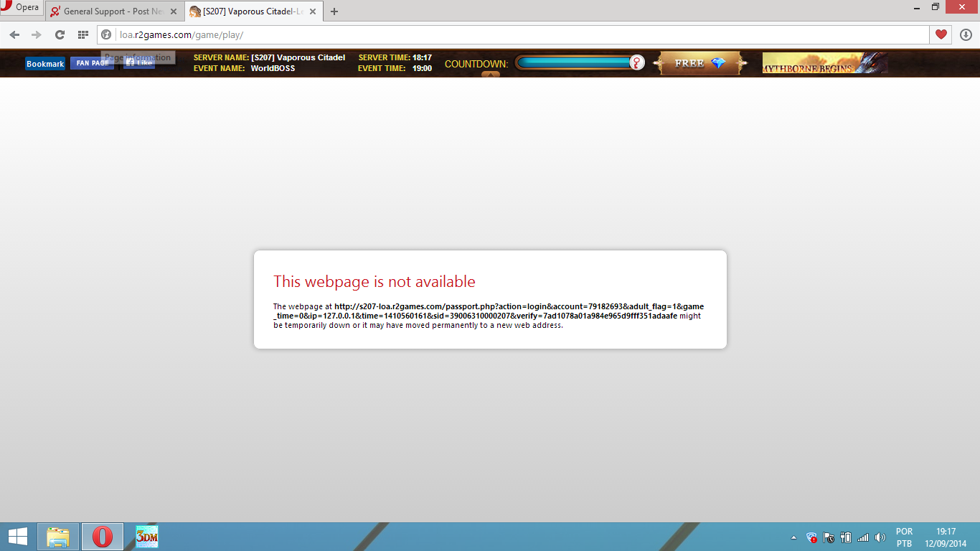Click the countdown progress bar
The image size is (980, 551).
tap(574, 63)
